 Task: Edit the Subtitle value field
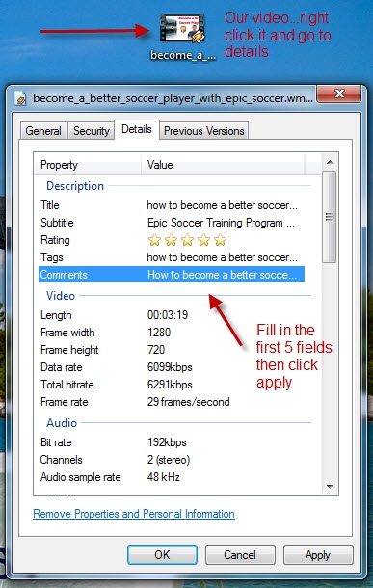coord(222,223)
